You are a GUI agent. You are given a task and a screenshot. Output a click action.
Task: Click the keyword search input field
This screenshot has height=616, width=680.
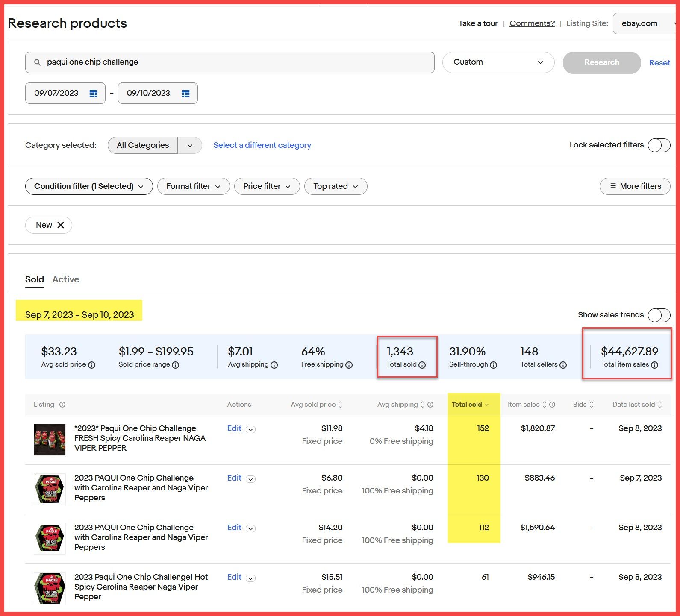click(230, 62)
